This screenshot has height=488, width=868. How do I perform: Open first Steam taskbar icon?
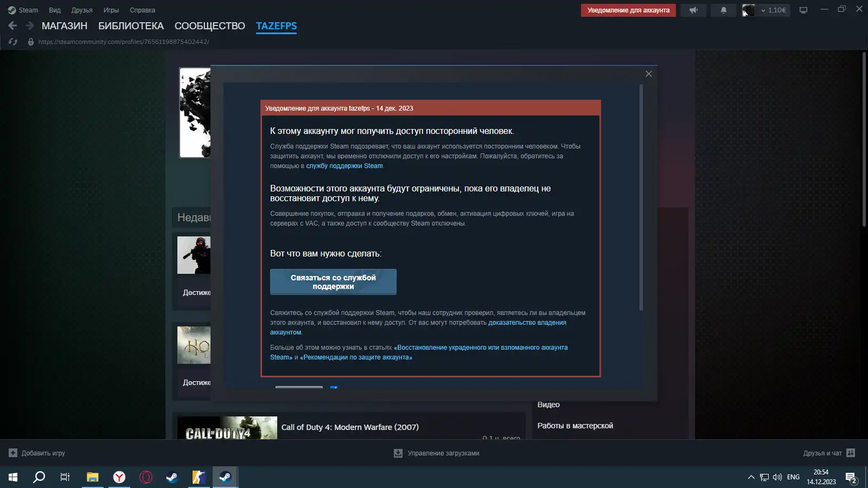tap(172, 477)
